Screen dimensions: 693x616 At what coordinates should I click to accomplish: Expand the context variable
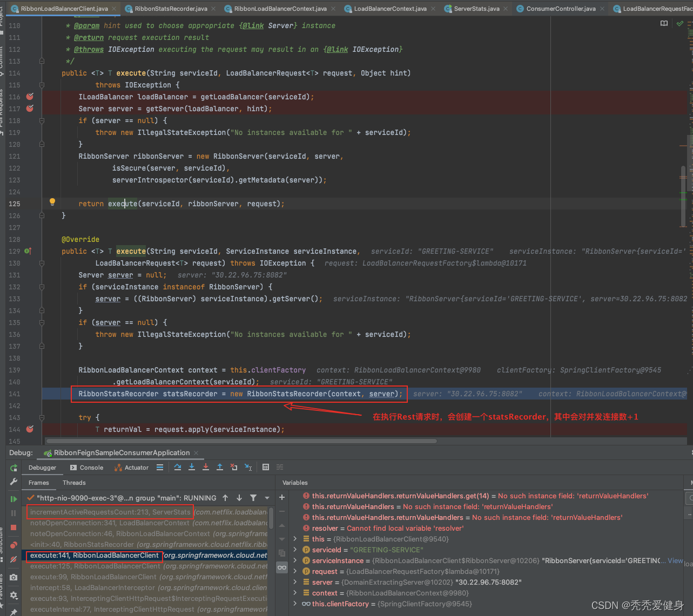295,593
